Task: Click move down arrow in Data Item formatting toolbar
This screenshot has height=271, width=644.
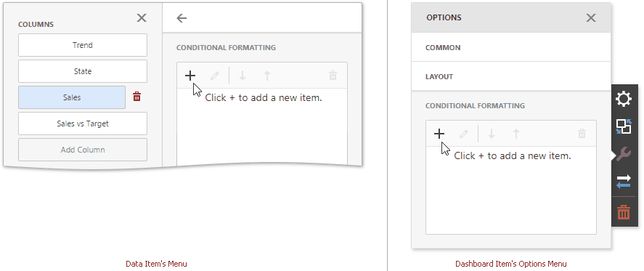Action: pos(242,76)
